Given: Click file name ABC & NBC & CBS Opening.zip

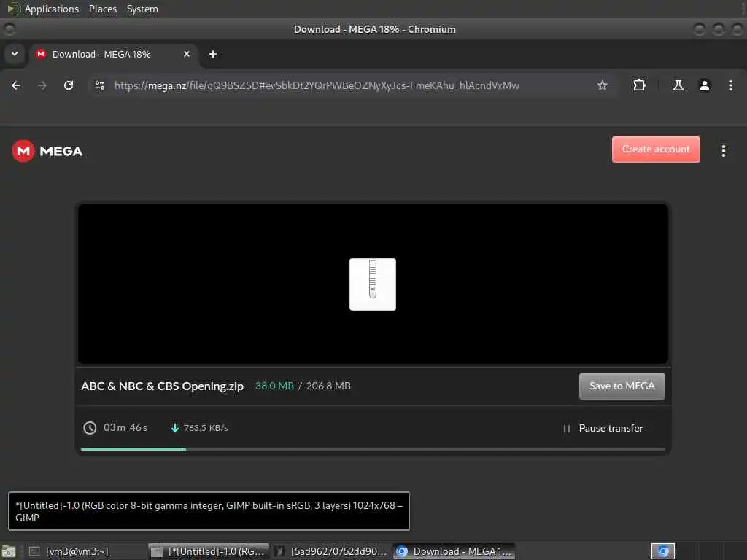Looking at the screenshot, I should [162, 386].
